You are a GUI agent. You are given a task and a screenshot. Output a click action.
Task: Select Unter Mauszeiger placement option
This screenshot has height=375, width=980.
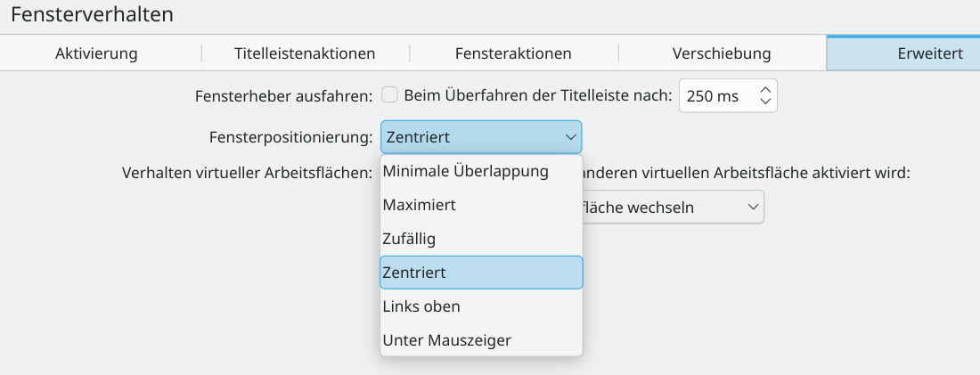pos(447,340)
